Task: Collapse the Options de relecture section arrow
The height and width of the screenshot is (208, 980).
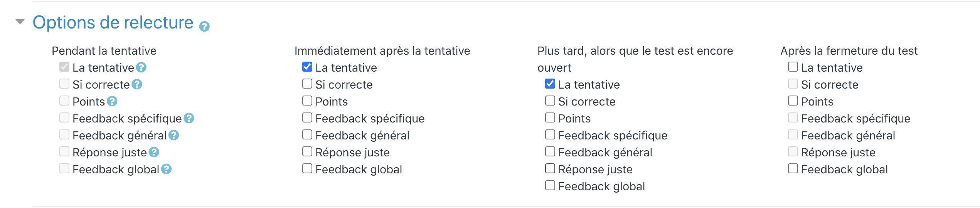Action: pos(20,22)
